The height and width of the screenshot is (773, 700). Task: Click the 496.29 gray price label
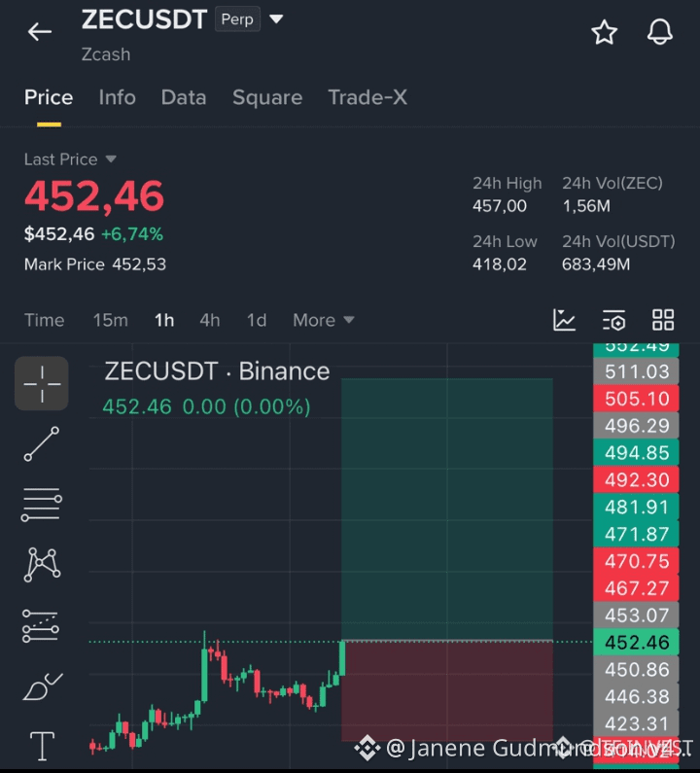coord(637,426)
